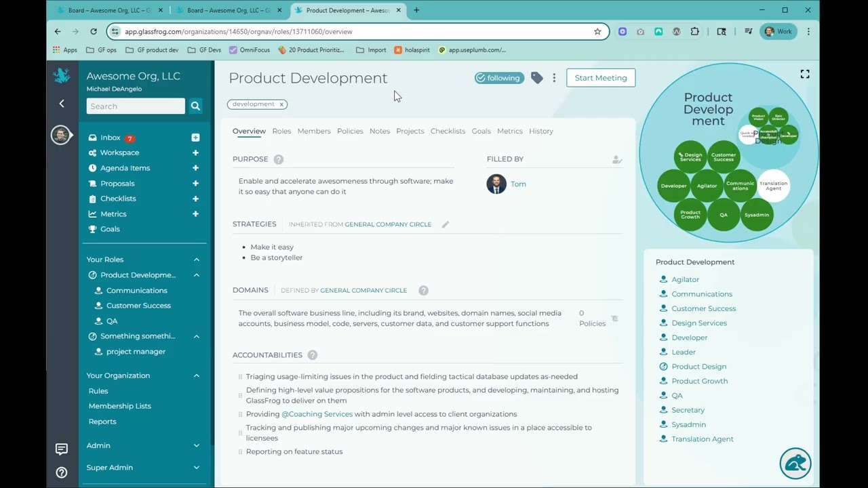
Task: Open the tags icon beside following
Action: click(537, 78)
